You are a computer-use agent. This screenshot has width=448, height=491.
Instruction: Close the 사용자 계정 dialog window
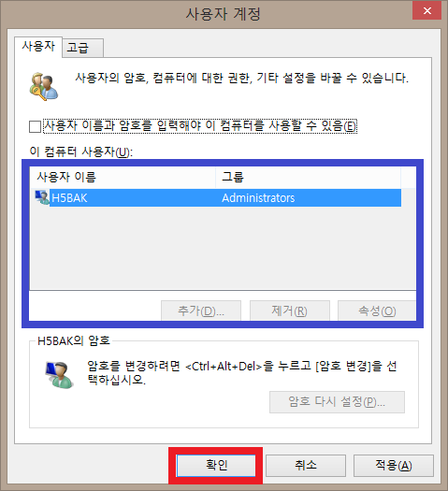pyautogui.click(x=427, y=10)
